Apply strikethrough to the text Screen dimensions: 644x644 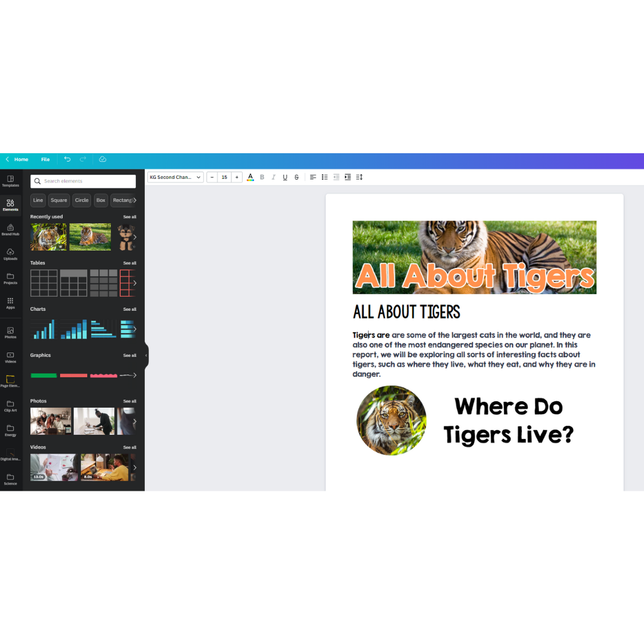296,177
